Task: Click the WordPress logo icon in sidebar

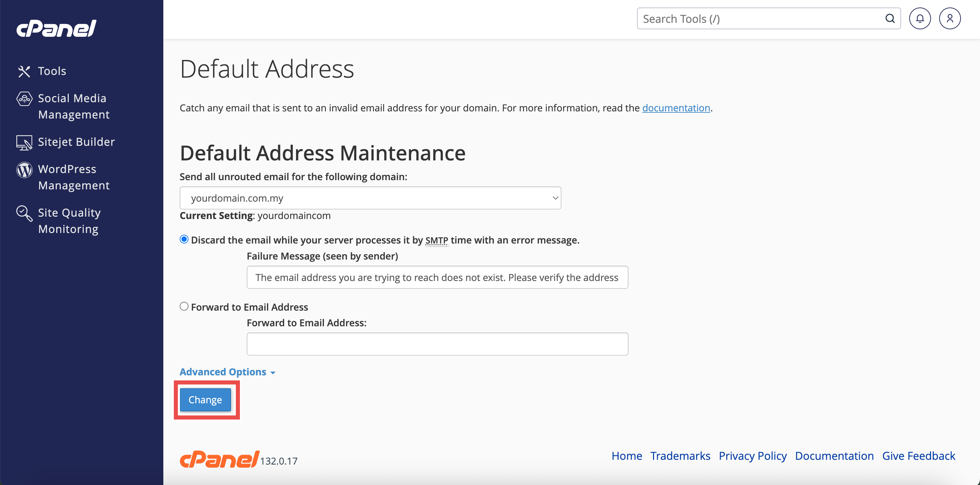Action: [24, 169]
